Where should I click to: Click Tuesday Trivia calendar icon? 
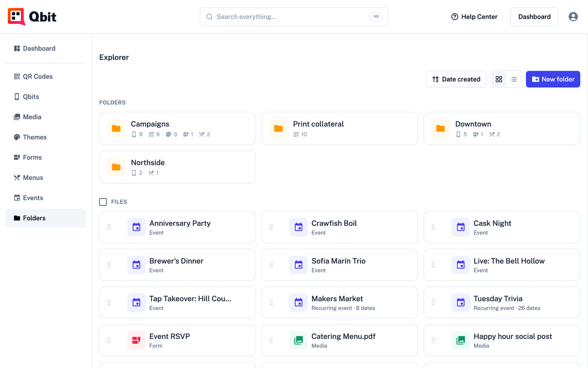click(461, 302)
